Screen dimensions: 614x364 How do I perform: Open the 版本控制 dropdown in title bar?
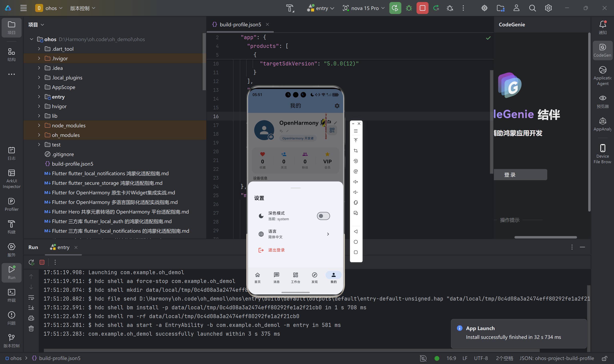83,8
